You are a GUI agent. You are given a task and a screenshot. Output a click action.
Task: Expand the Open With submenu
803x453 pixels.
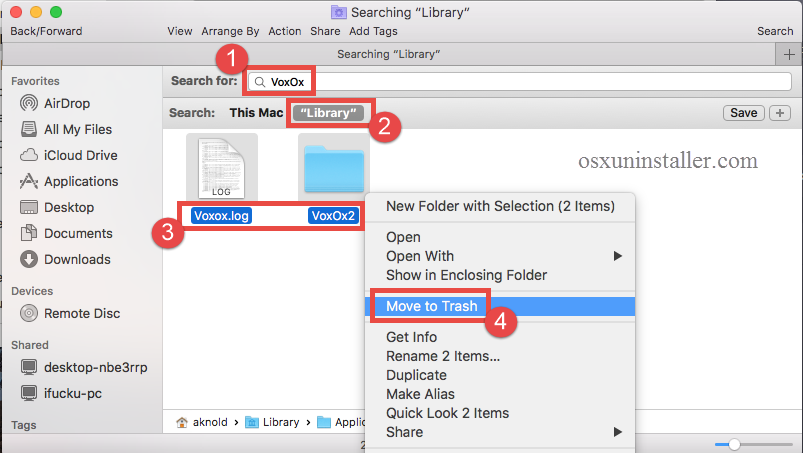pyautogui.click(x=500, y=256)
